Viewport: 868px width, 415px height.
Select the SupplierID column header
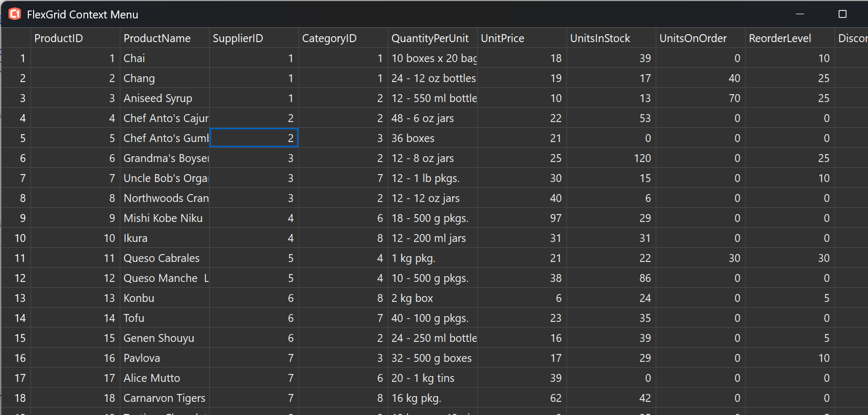click(x=254, y=38)
